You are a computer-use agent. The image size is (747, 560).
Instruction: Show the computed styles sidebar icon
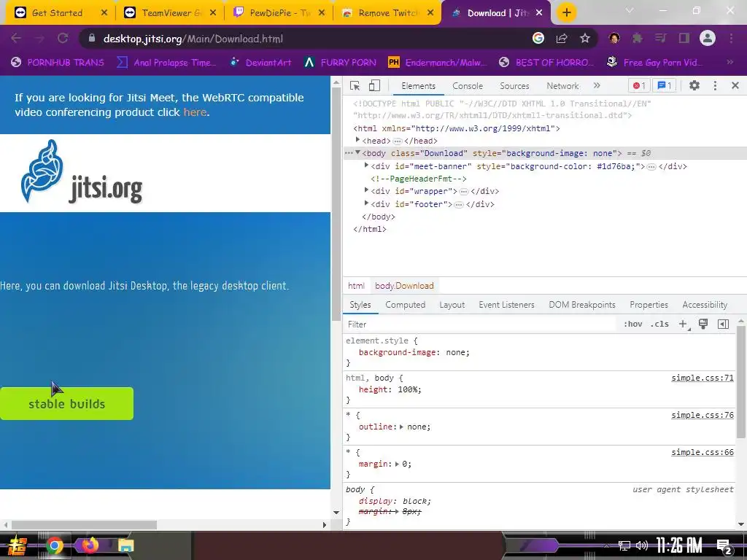tap(723, 324)
